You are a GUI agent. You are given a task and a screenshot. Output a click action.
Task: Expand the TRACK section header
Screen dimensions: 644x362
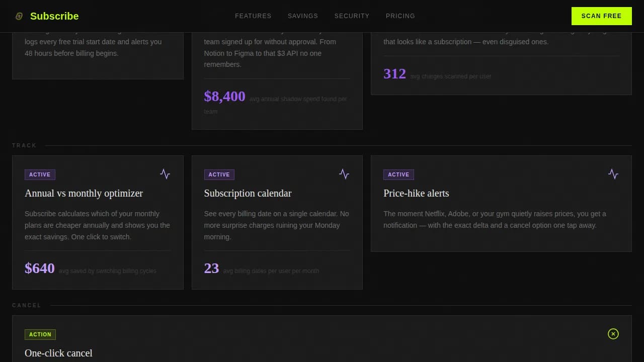(24, 145)
